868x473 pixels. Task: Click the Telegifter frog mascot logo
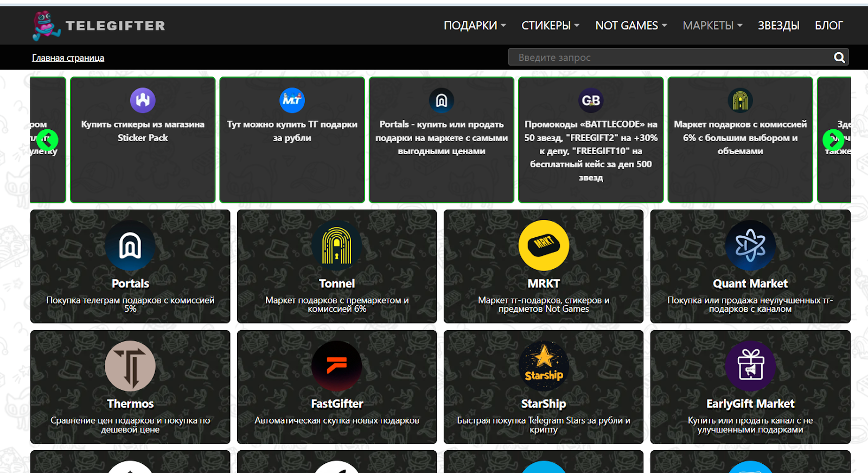click(46, 26)
